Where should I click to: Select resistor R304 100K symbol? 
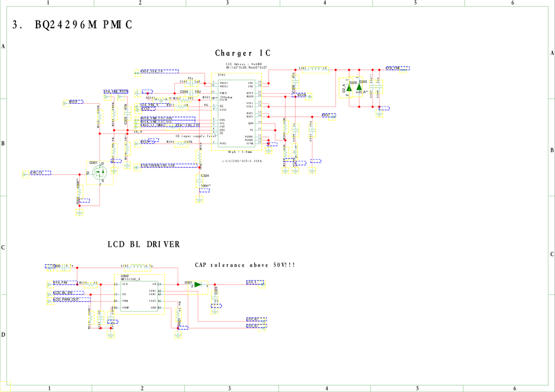tap(181, 143)
